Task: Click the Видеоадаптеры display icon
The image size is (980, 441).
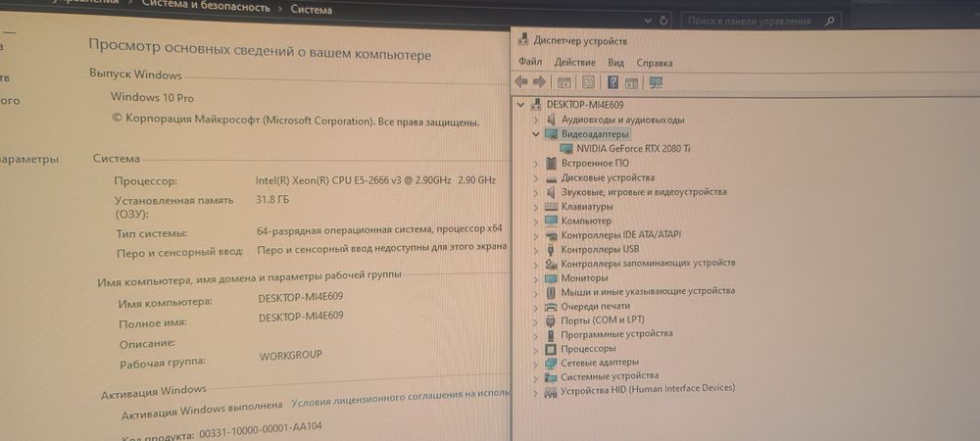Action: 551,133
